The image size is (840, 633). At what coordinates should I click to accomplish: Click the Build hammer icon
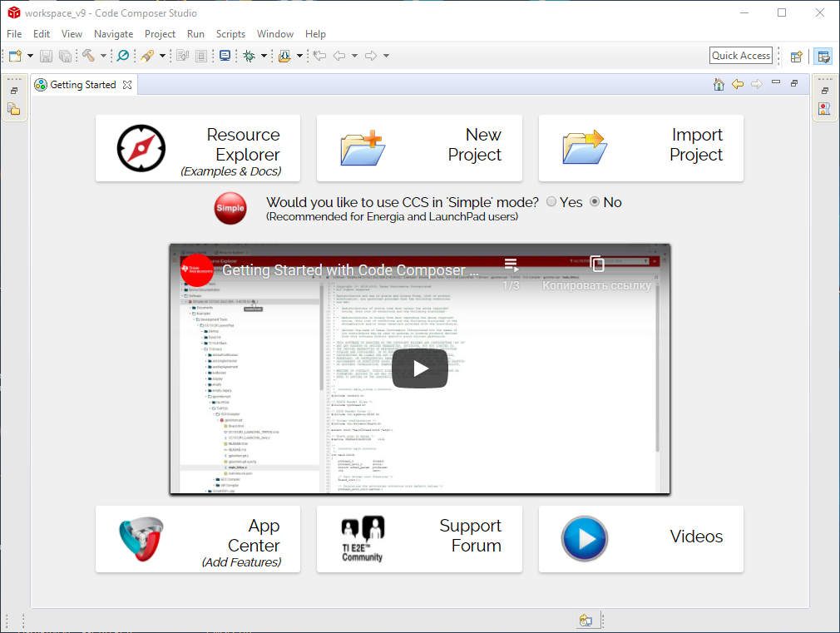pyautogui.click(x=88, y=56)
